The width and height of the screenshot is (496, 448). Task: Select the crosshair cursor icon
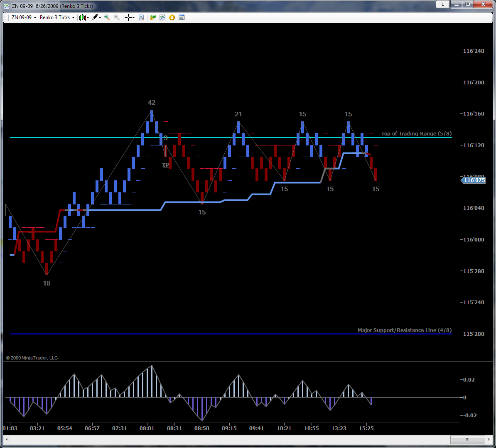(x=128, y=17)
